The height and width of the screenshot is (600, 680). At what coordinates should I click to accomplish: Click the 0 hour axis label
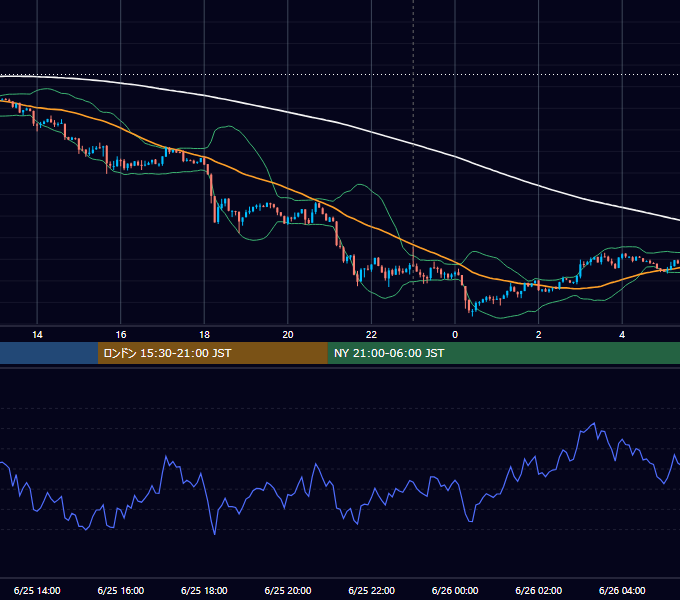point(455,335)
